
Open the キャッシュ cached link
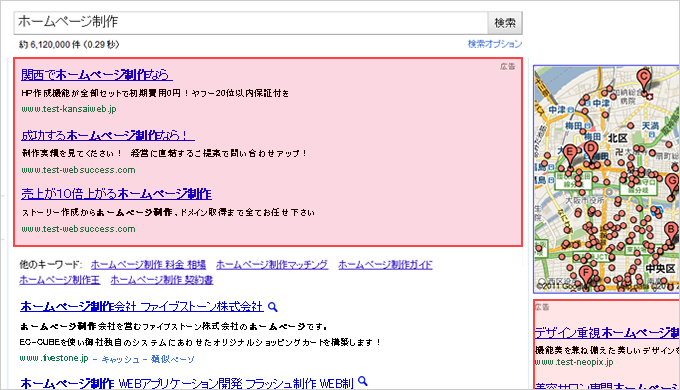point(120,359)
